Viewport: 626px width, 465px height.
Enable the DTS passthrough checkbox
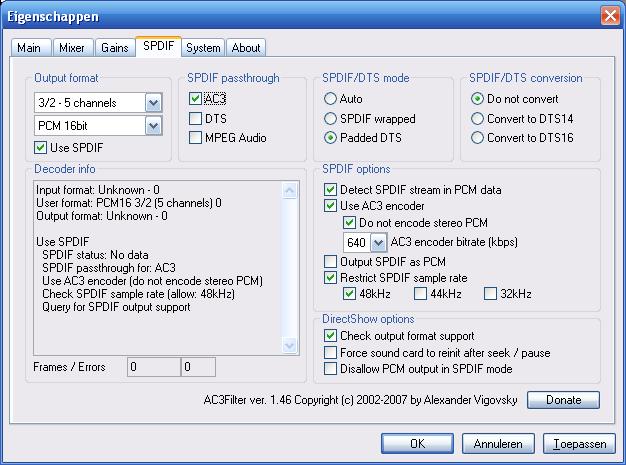point(195,118)
